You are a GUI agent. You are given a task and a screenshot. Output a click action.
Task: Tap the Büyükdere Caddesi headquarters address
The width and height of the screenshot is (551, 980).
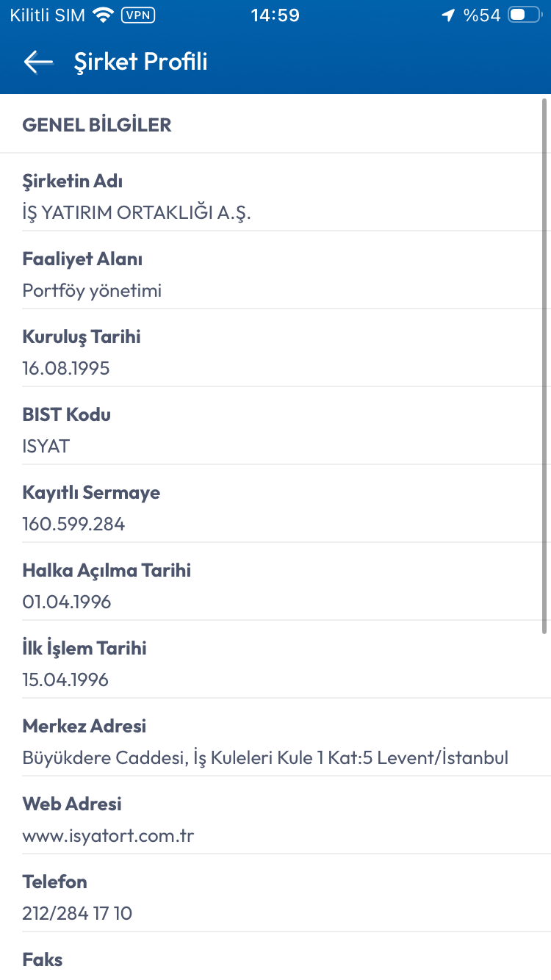point(265,757)
